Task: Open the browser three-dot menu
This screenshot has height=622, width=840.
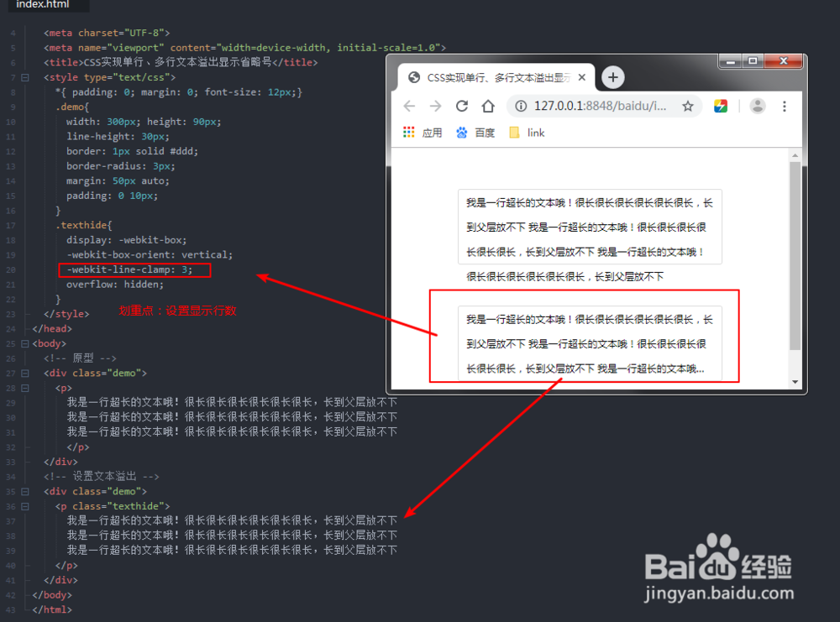Action: [784, 106]
